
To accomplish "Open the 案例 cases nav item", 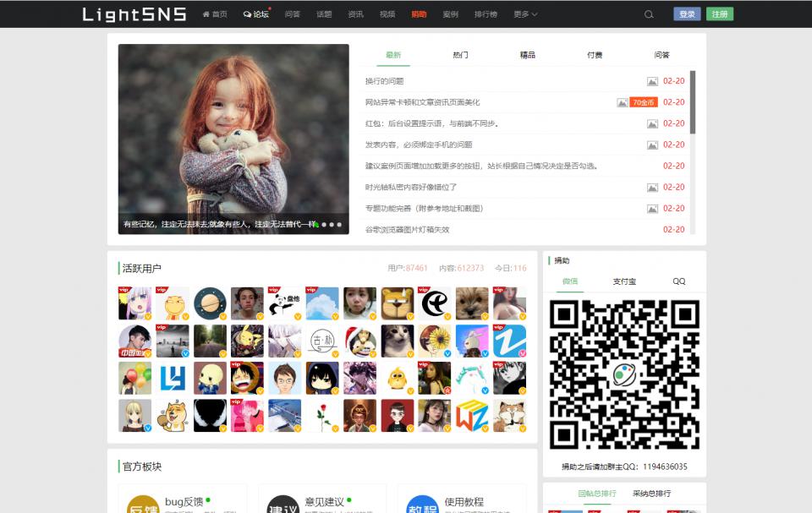I will click(450, 14).
